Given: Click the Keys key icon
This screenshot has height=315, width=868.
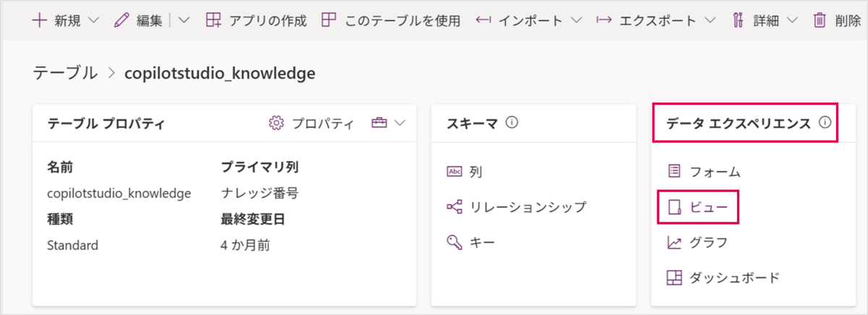Looking at the screenshot, I should (x=454, y=242).
